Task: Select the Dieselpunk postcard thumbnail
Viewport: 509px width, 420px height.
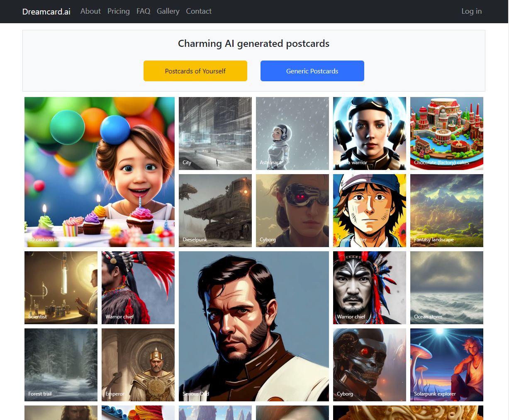Action: (215, 211)
